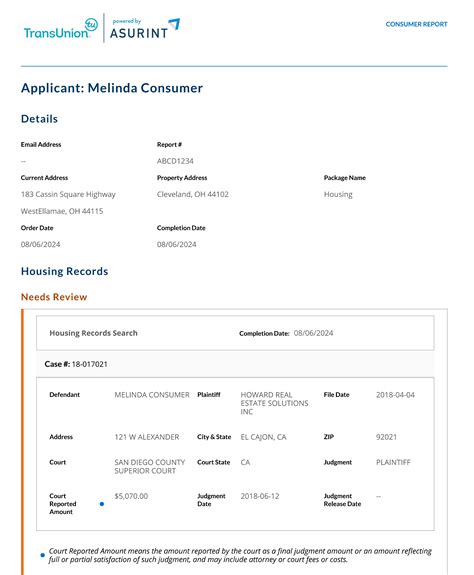The height and width of the screenshot is (575, 474).
Task: Click the Court Reported Amount footnote text
Action: (240, 555)
